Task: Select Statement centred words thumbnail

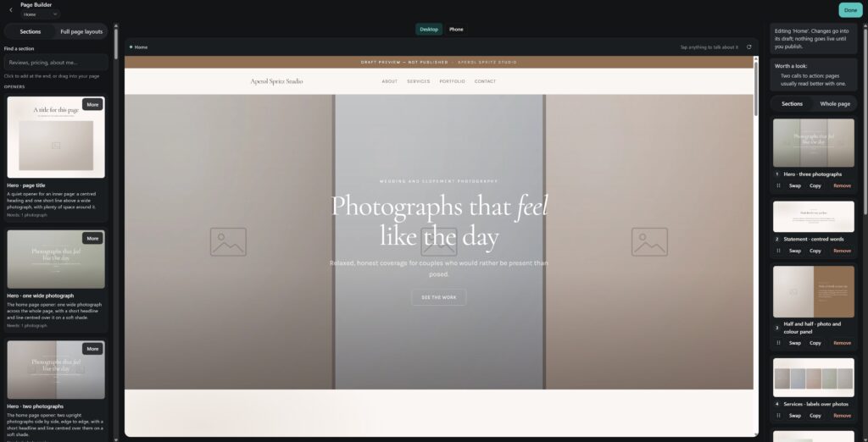Action: click(813, 216)
